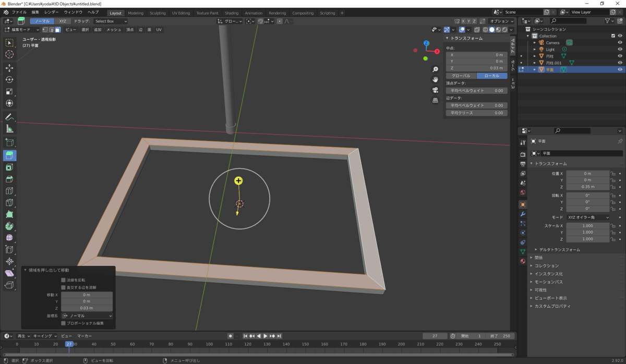
Task: Select the Bevel tool
Action: click(9, 179)
